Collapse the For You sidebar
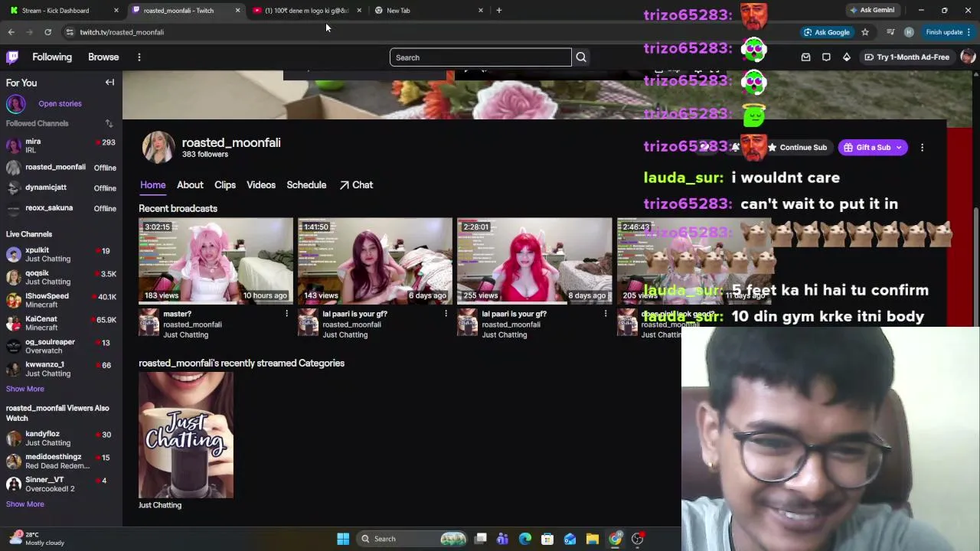 (x=109, y=83)
